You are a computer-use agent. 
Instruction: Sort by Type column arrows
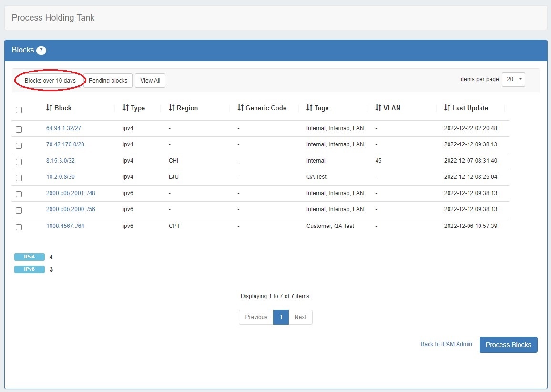[126, 108]
